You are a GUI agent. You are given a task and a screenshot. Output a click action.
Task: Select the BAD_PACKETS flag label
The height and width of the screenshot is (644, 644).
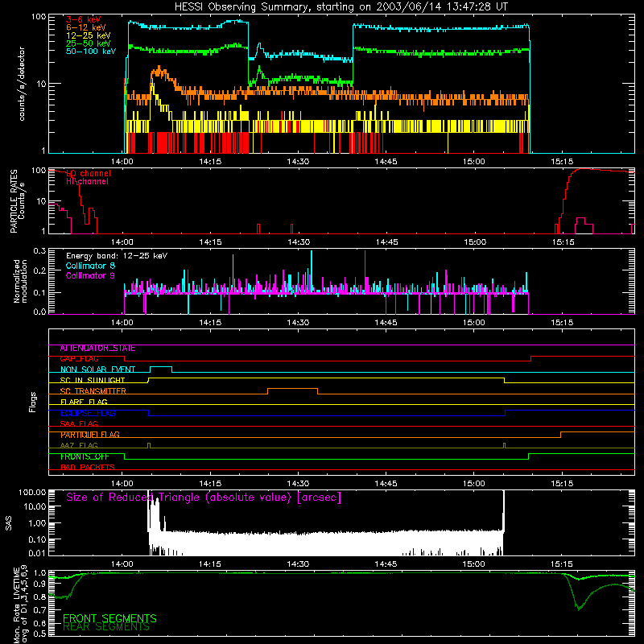click(88, 468)
